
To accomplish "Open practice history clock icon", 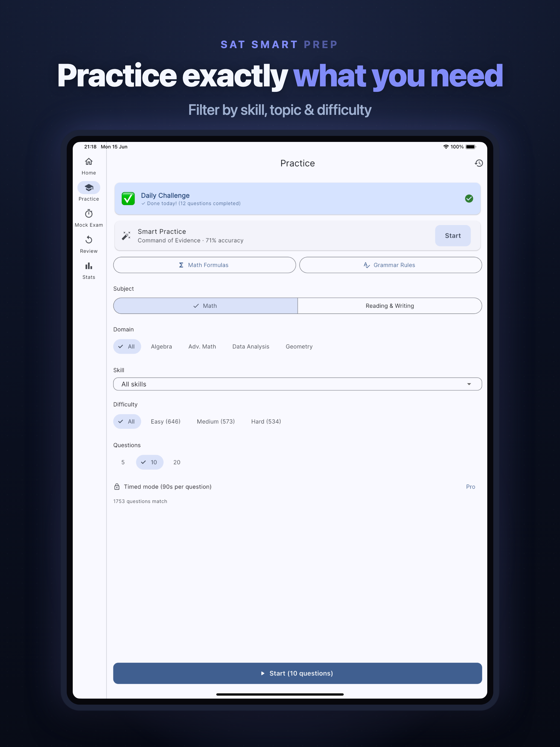I will (479, 163).
